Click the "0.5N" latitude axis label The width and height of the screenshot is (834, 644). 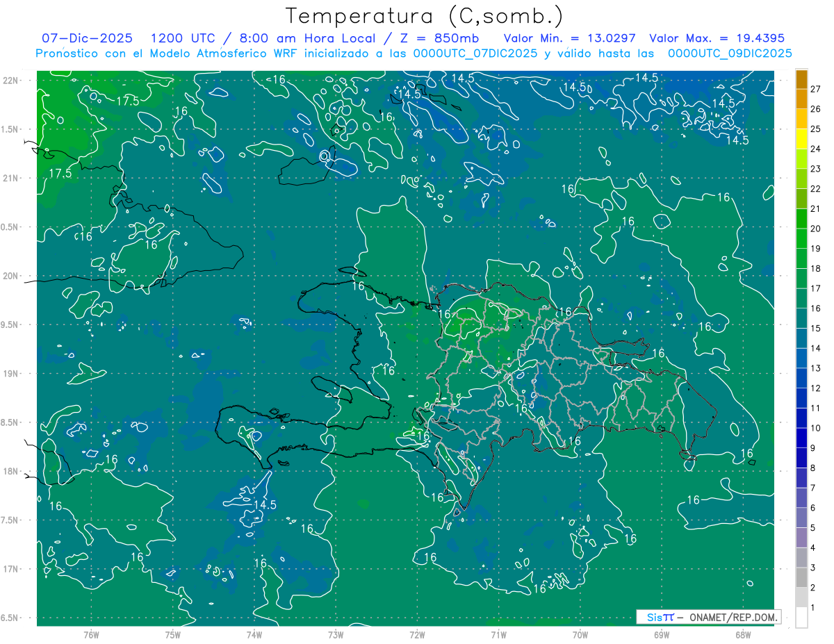click(11, 227)
